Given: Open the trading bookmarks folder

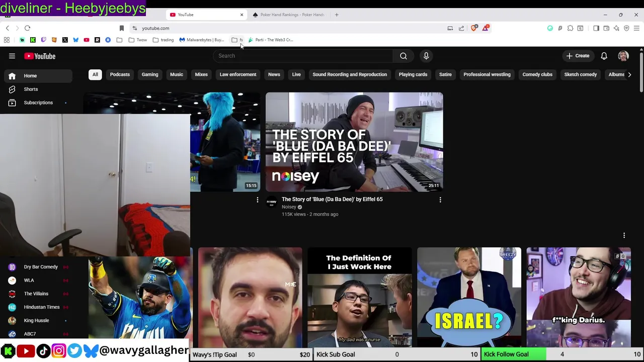Looking at the screenshot, I should [x=163, y=40].
